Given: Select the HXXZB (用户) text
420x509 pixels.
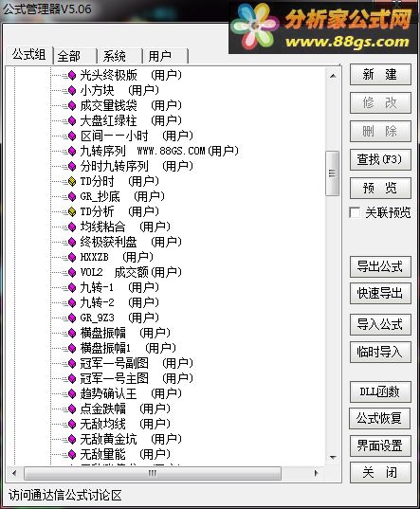Looking at the screenshot, I should point(117,258).
